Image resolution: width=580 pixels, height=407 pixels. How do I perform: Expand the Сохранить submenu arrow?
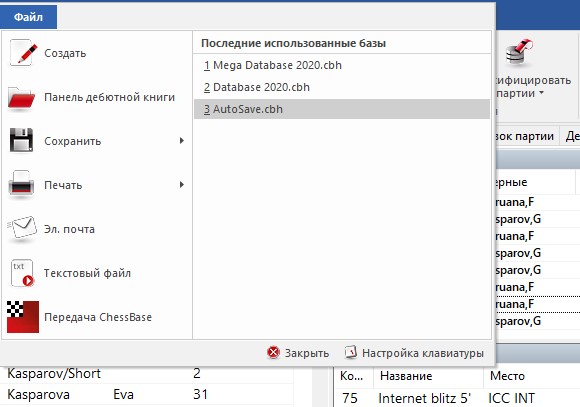pyautogui.click(x=182, y=141)
